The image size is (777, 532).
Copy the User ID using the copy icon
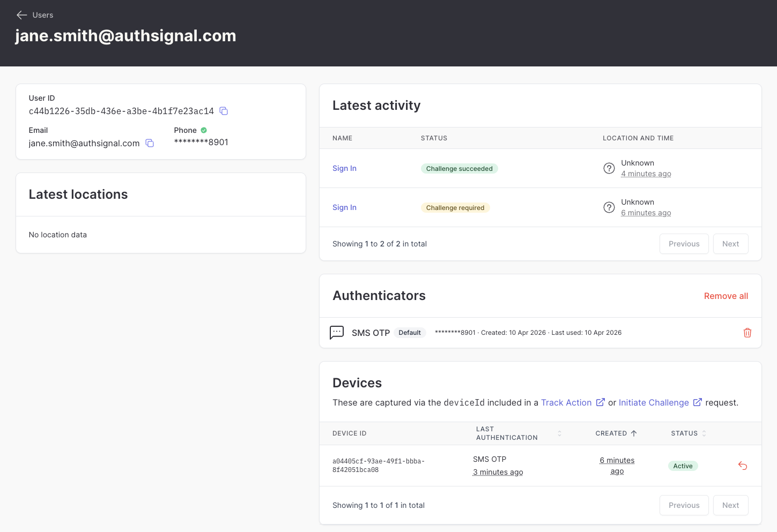[x=224, y=111]
